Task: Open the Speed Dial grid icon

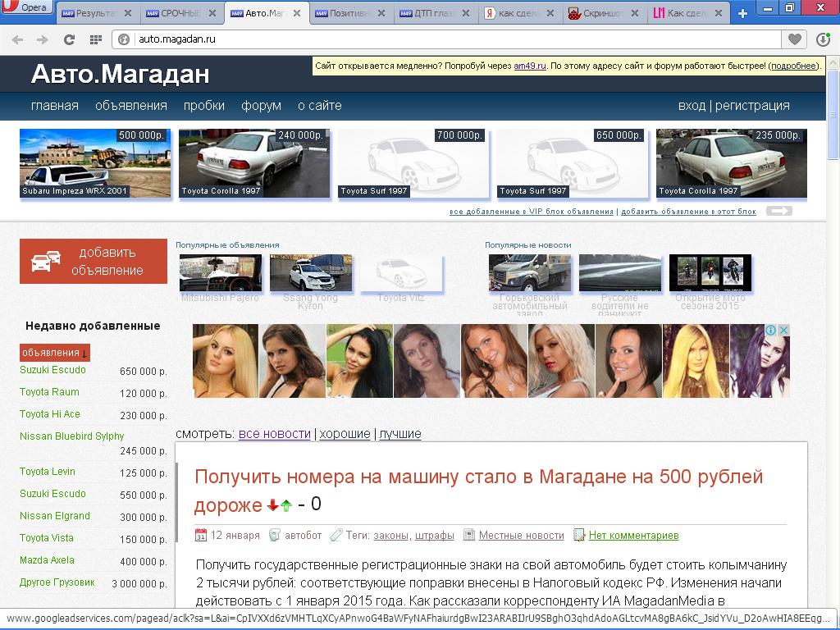Action: (95, 39)
